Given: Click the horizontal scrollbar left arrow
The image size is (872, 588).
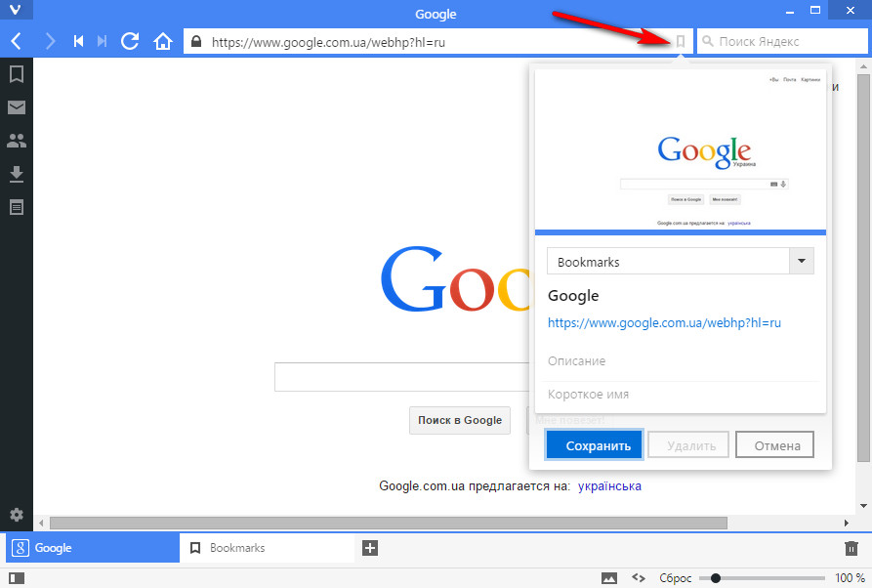Looking at the screenshot, I should click(41, 523).
